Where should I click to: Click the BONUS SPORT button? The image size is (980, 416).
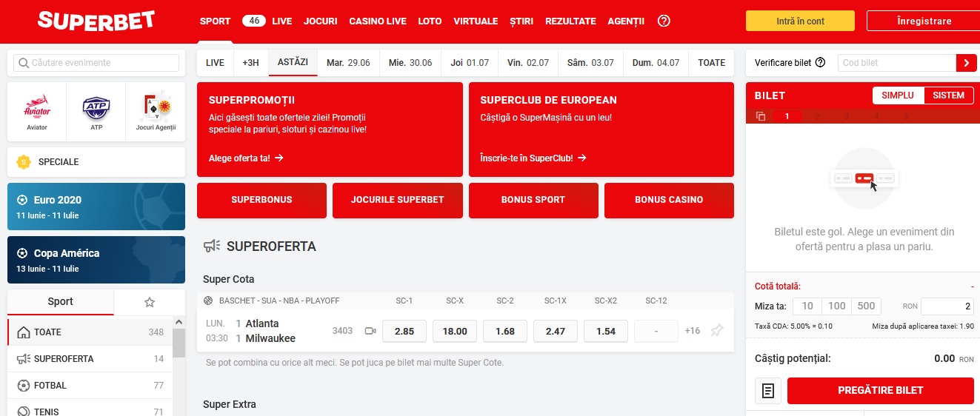point(533,200)
